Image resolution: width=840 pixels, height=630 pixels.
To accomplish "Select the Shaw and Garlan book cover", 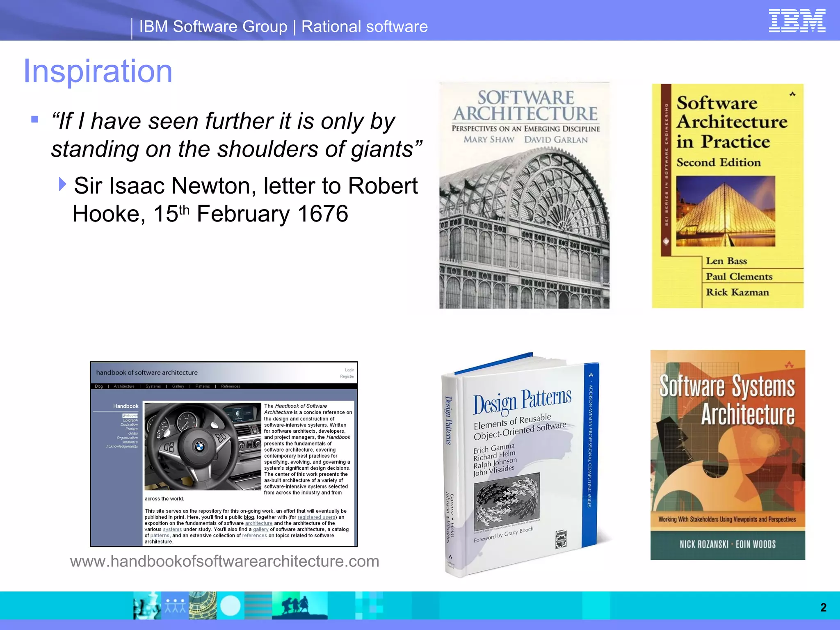I will coord(524,195).
